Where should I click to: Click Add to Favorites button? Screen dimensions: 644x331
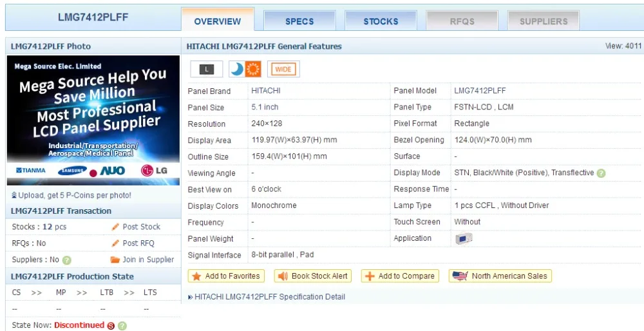226,276
